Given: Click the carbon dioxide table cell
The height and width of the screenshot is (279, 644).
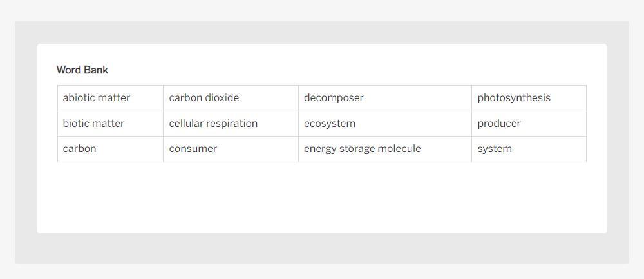Looking at the screenshot, I should (204, 98).
